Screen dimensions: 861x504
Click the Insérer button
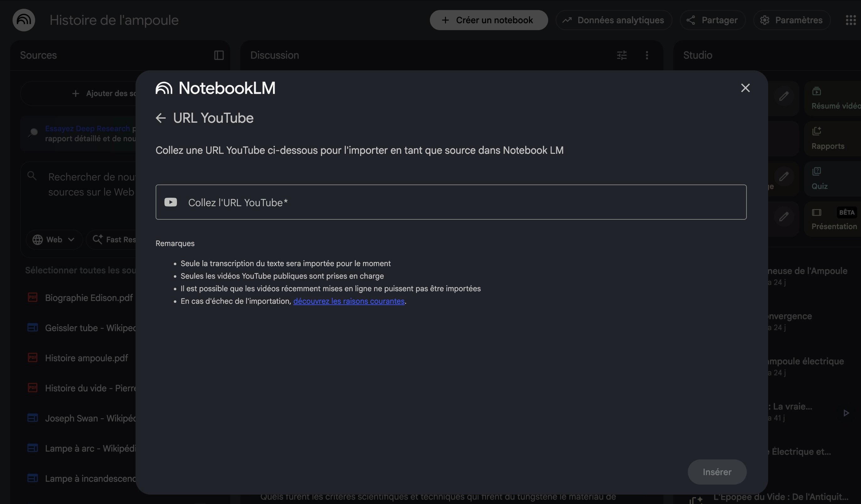click(717, 472)
